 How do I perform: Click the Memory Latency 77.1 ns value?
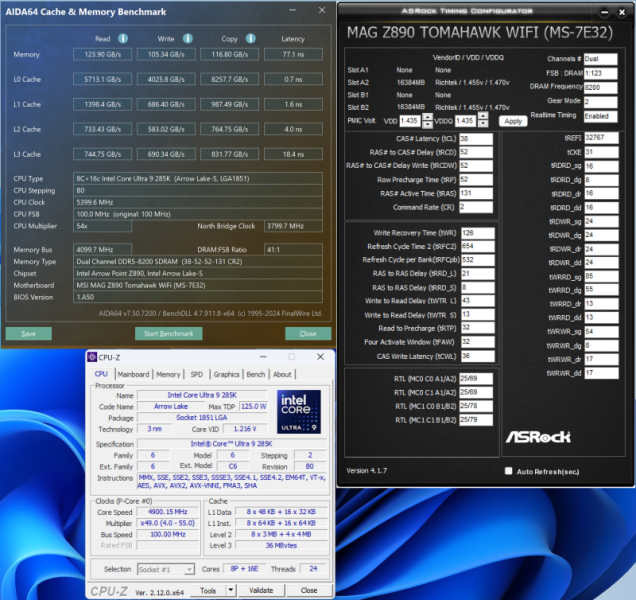(293, 54)
